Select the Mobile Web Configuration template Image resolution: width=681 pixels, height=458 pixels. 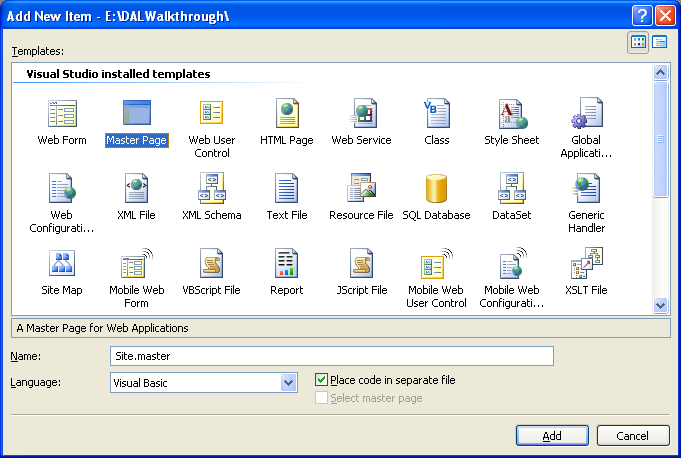point(512,263)
